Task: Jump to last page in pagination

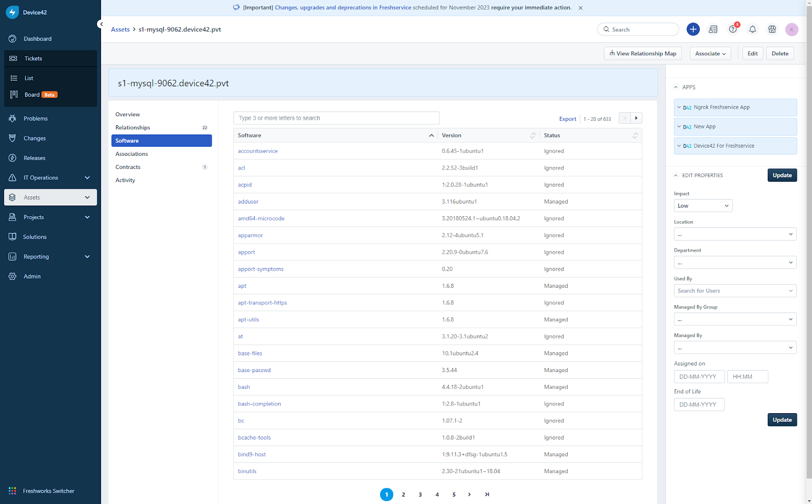Action: pos(487,494)
